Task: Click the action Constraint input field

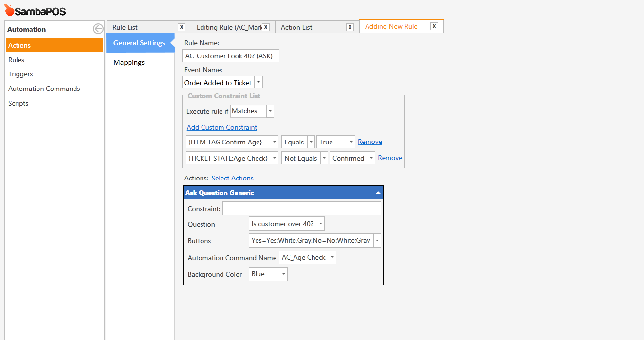Action: click(302, 208)
